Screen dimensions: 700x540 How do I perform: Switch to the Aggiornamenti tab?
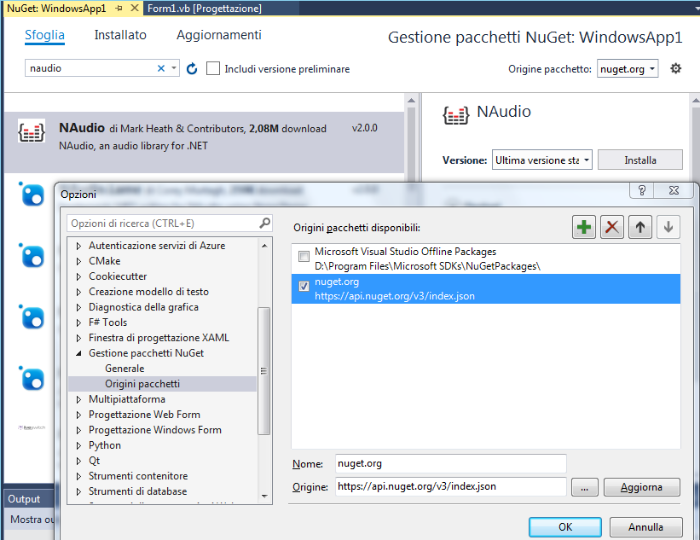219,35
